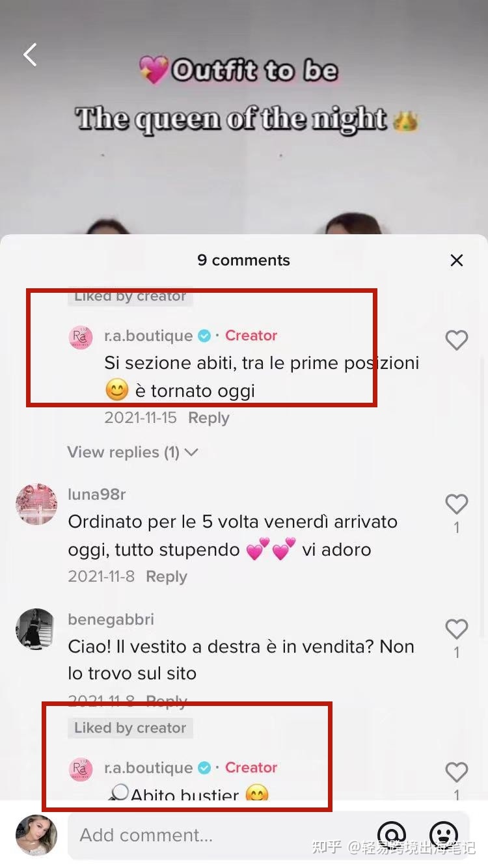
Task: Tap the back arrow above the video
Action: coord(30,55)
